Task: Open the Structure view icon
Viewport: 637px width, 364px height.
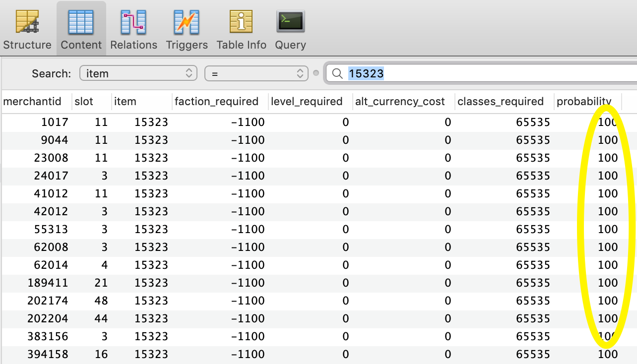Action: (27, 23)
